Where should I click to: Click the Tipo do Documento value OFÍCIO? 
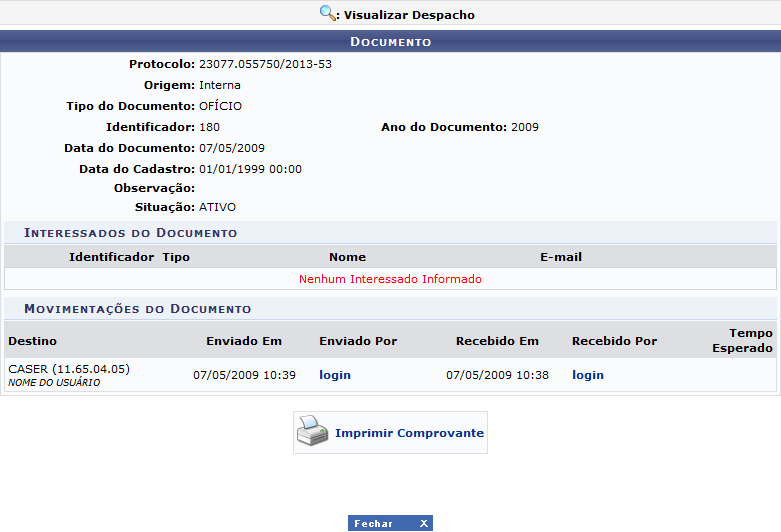pos(221,106)
